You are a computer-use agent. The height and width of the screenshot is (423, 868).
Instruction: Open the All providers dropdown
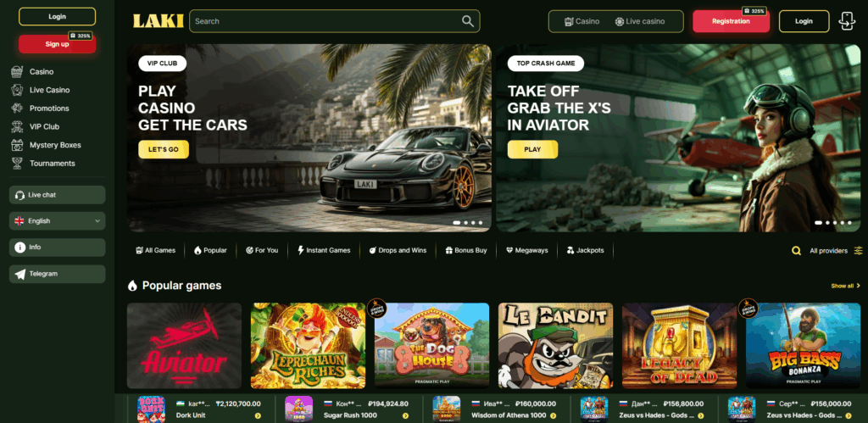coord(835,251)
